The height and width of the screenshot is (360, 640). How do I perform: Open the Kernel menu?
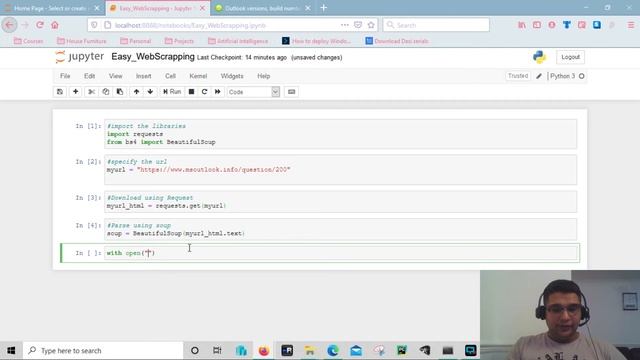[x=198, y=76]
